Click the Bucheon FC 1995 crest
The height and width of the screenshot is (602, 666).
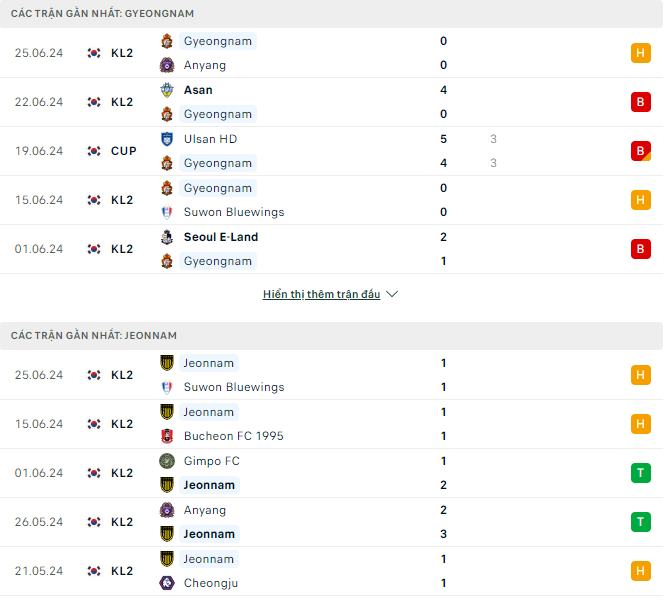pyautogui.click(x=167, y=436)
